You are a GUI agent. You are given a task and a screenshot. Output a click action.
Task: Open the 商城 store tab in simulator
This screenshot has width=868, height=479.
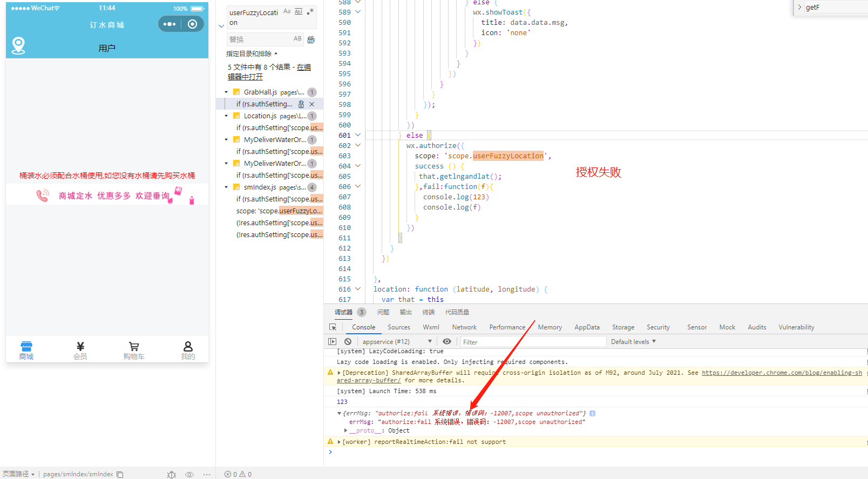tap(26, 350)
